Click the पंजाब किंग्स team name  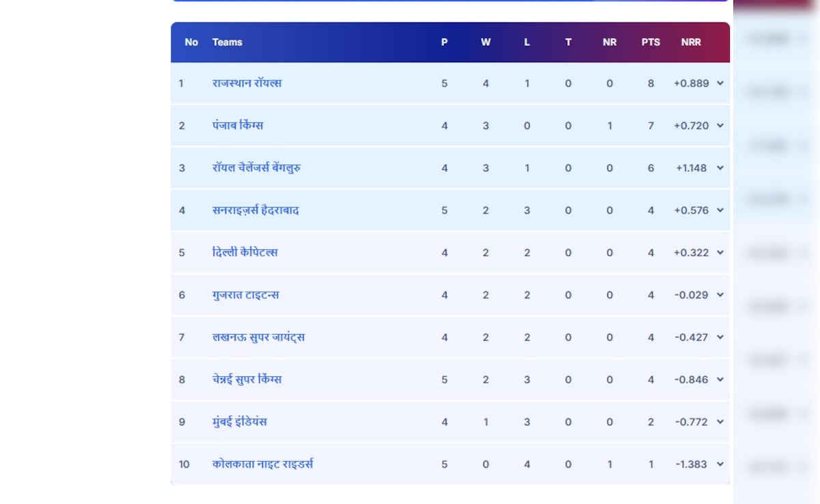[238, 126]
